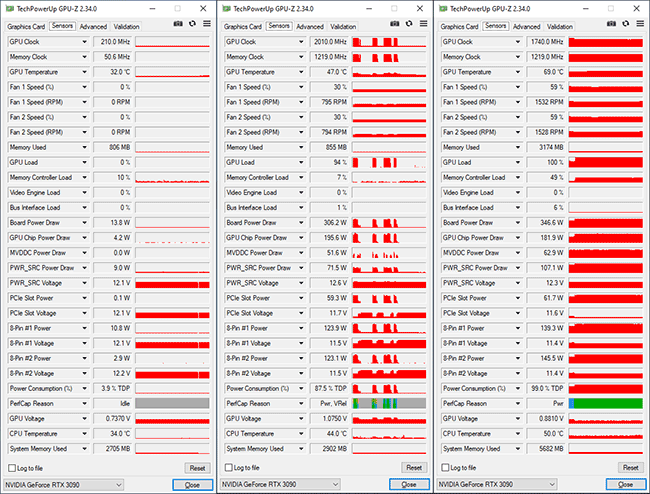Viewport: 650px width, 494px height.
Task: Click the screenshot camera icon in the idle (210.0 MHz) window
Action: pos(178,23)
